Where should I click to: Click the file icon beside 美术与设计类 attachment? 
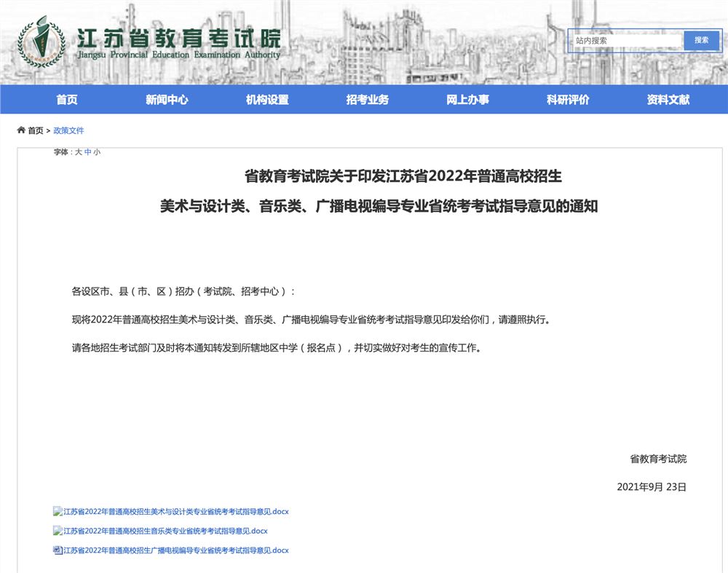pyautogui.click(x=58, y=511)
